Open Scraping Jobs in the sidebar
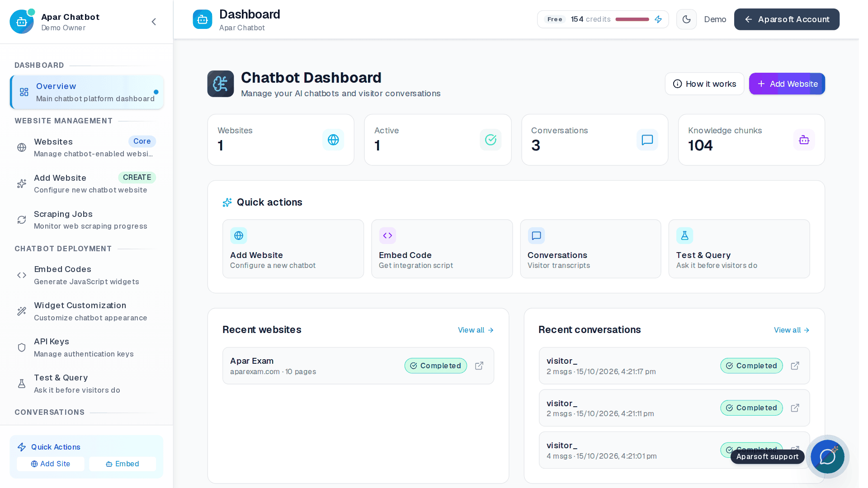The height and width of the screenshot is (488, 868). click(87, 220)
